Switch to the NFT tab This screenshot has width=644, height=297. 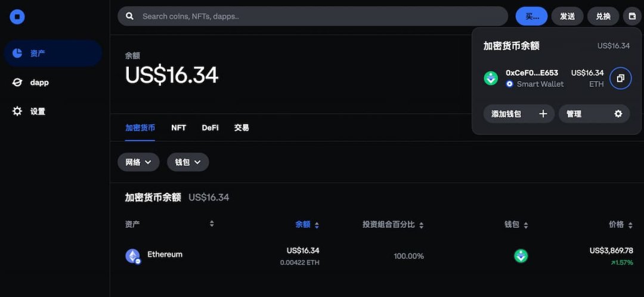click(178, 128)
